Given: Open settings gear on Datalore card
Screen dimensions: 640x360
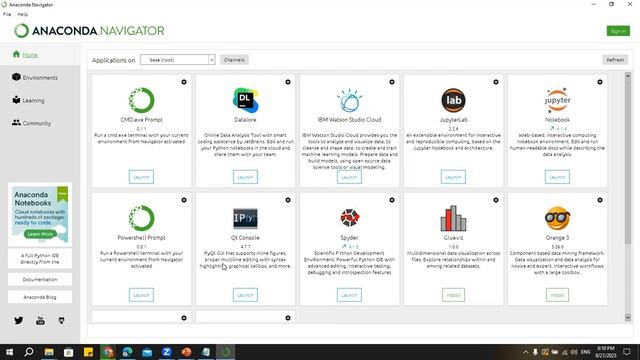Looking at the screenshot, I should tap(288, 82).
